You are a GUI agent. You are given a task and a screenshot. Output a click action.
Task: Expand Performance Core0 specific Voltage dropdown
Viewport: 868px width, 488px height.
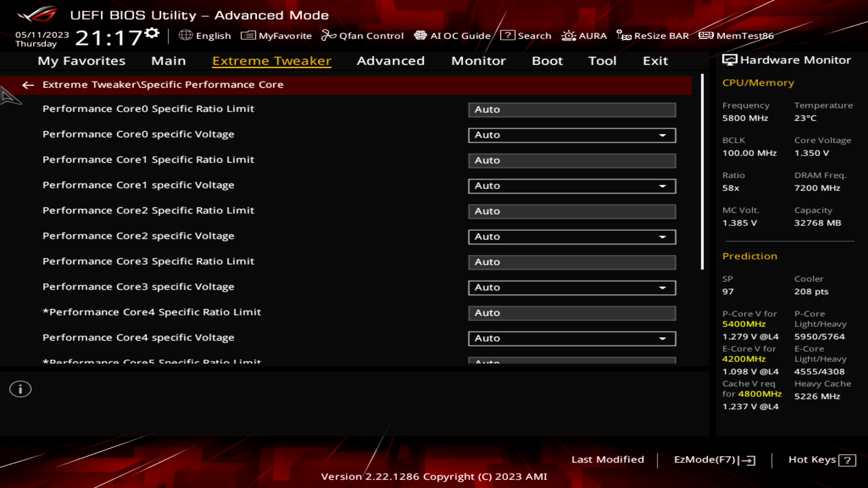(x=662, y=134)
